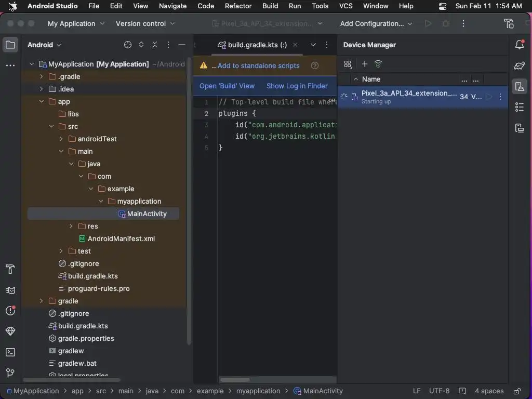Open the Notifications bell icon
The image size is (532, 399).
[x=520, y=45]
